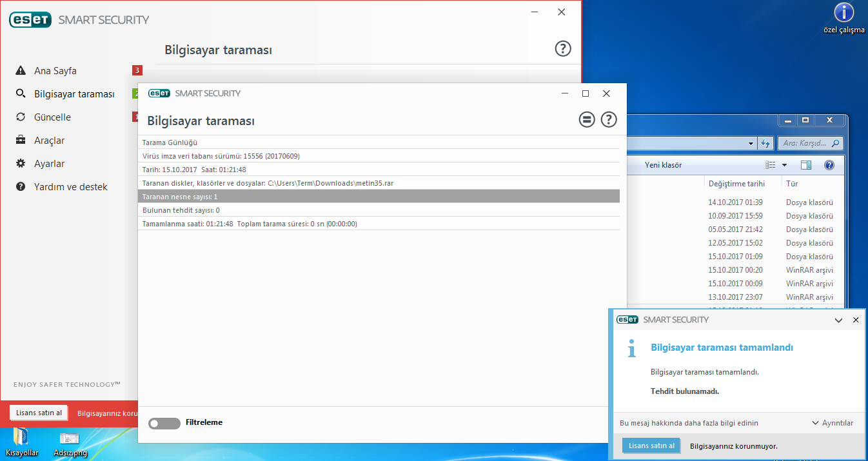Click the Explorer search field
The image size is (868, 461).
[806, 143]
